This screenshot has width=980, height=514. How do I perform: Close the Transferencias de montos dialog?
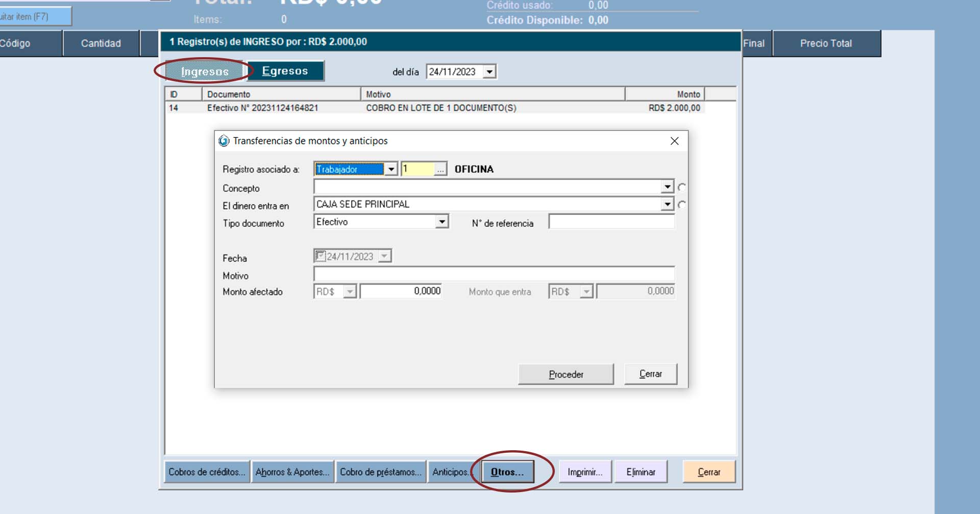click(x=674, y=141)
